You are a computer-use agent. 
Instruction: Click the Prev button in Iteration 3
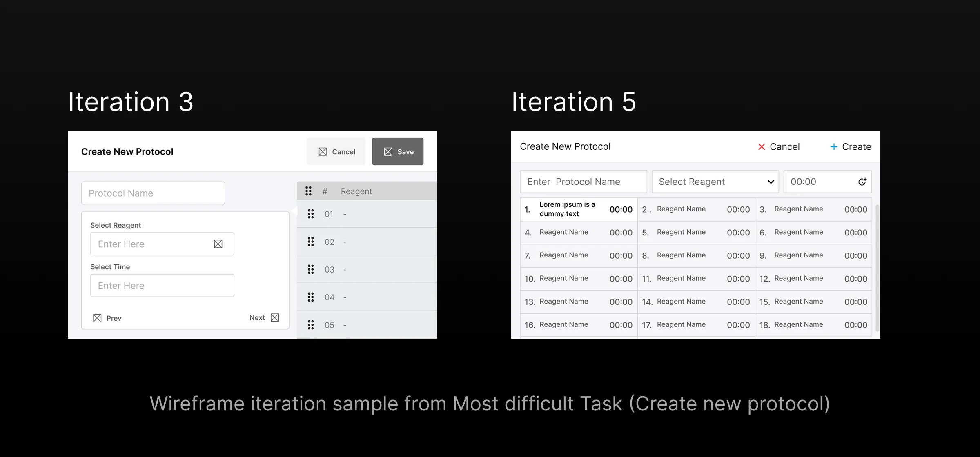point(107,318)
